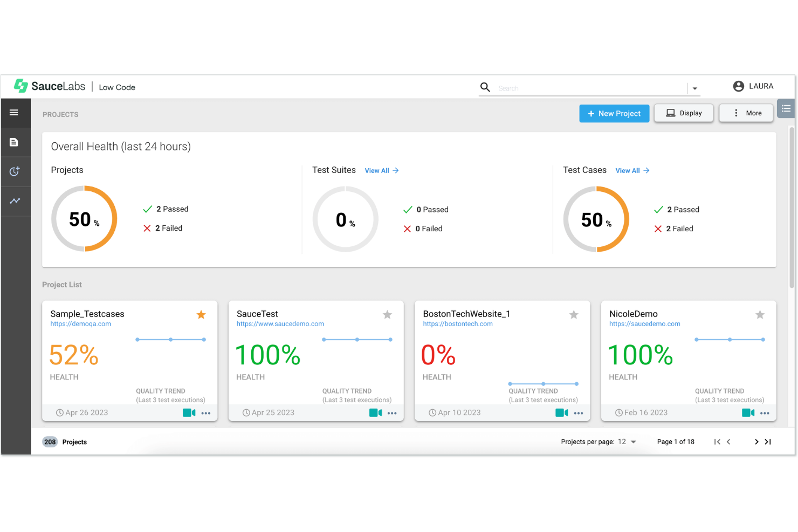This screenshot has width=798, height=532.
Task: Open scheduled runs via the clock icon
Action: 14,171
